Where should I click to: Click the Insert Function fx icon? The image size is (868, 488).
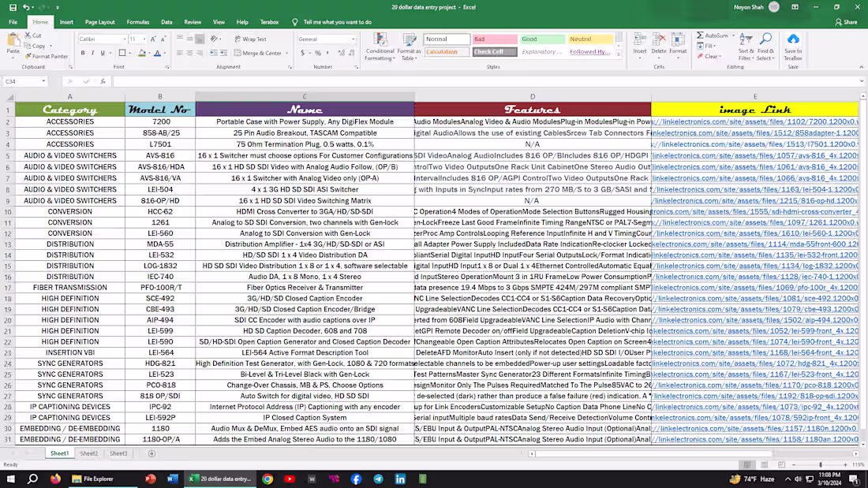pyautogui.click(x=103, y=81)
